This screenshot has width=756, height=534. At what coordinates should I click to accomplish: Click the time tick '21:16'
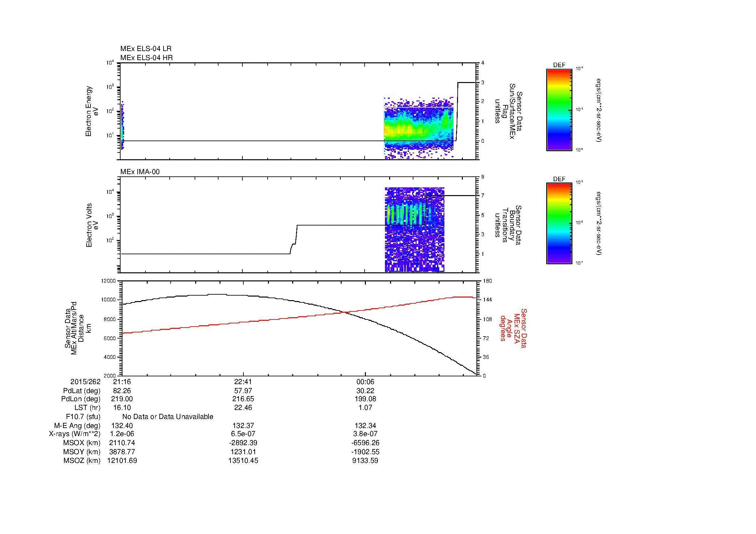122,382
